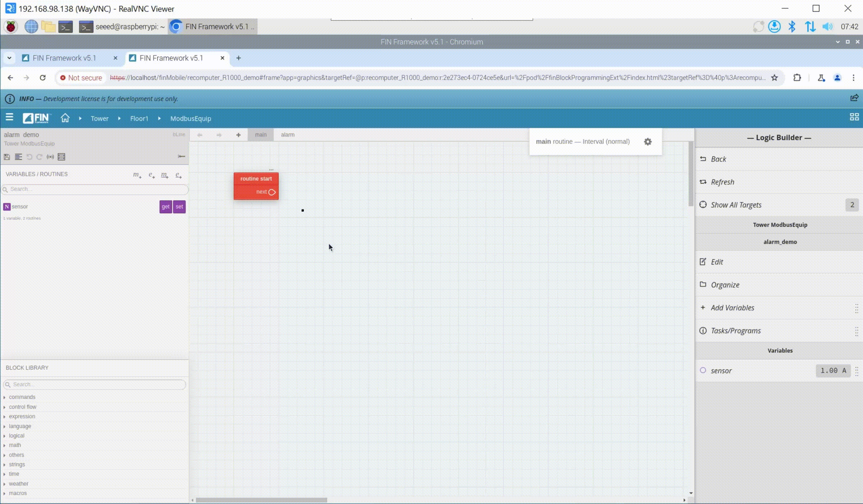Expand the commands block category
Image resolution: width=863 pixels, height=504 pixels.
click(x=22, y=397)
